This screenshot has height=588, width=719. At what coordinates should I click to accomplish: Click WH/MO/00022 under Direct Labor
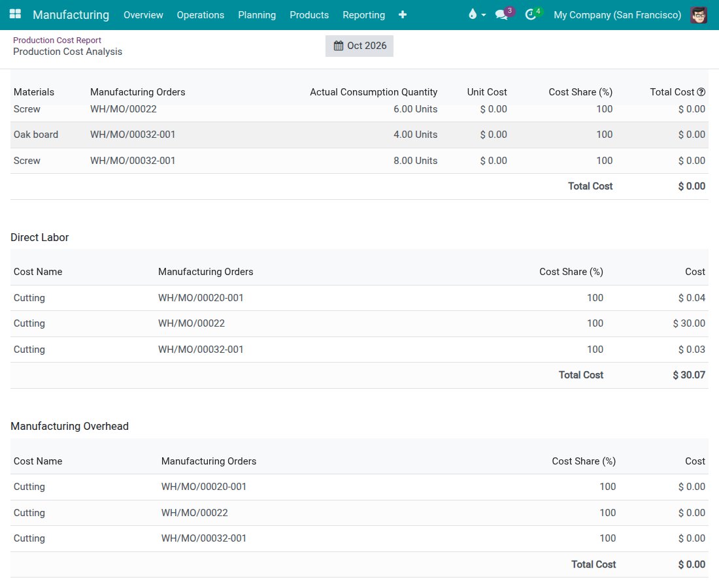(192, 323)
